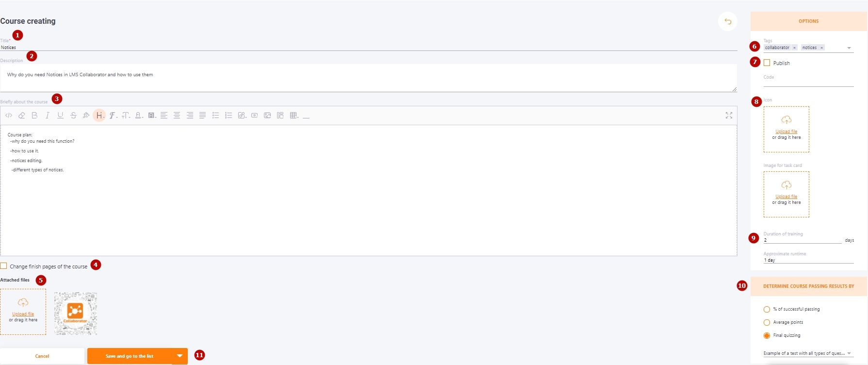
Task: Choose the Average points radio option
Action: click(767, 322)
